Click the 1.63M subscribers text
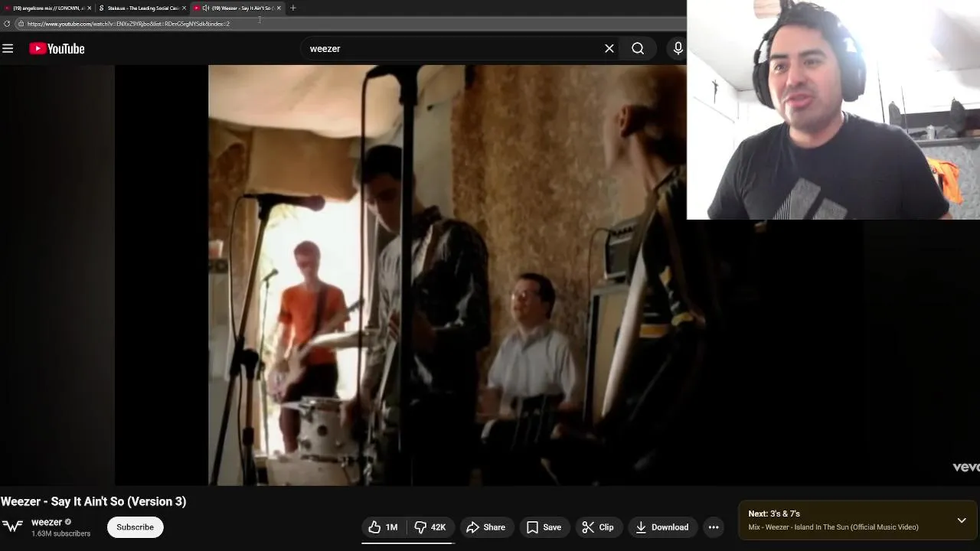980x551 pixels. [60, 533]
